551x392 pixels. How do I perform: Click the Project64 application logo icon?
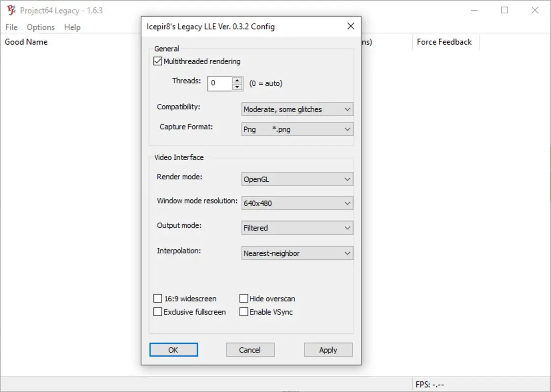(11, 10)
